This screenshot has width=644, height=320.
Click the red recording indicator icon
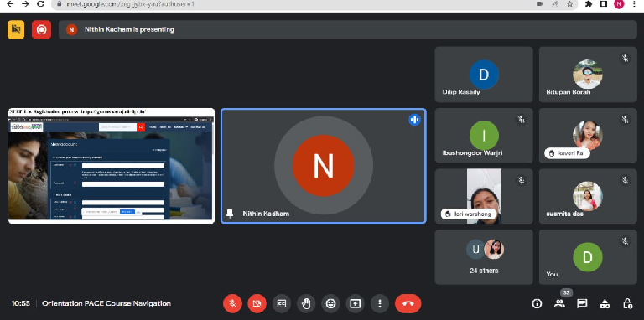click(41, 29)
